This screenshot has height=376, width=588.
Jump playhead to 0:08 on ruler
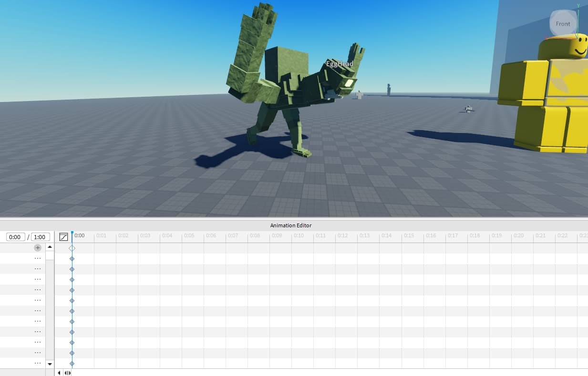click(x=255, y=235)
